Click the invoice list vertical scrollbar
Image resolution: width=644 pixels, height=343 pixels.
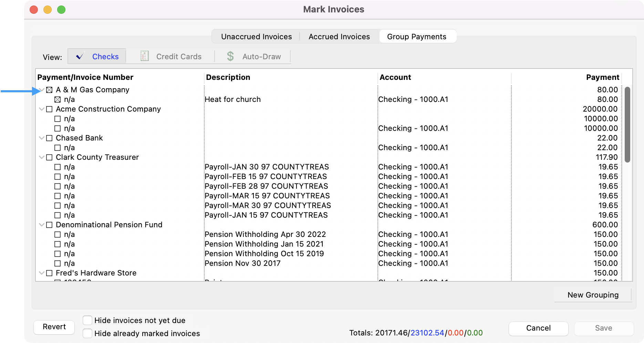(627, 124)
